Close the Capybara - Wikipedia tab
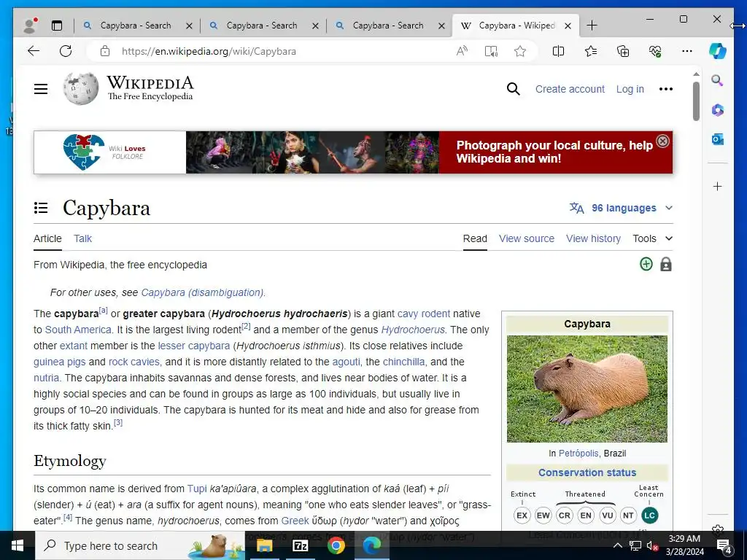 pos(568,26)
